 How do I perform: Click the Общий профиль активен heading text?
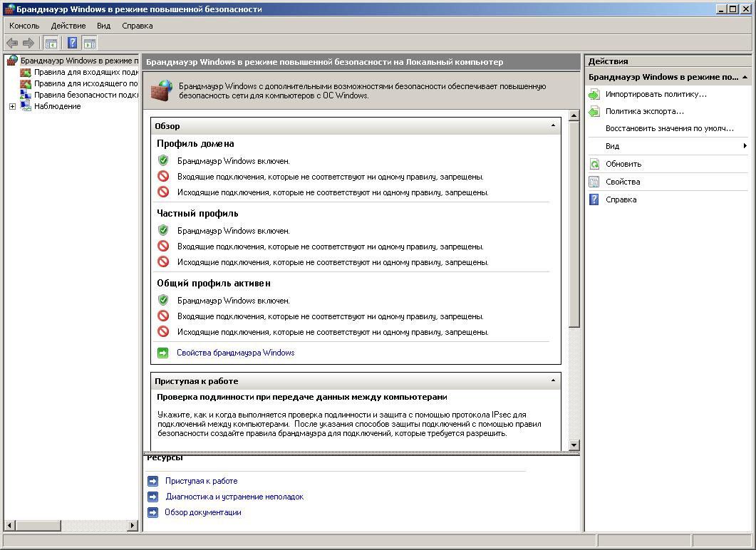point(214,284)
